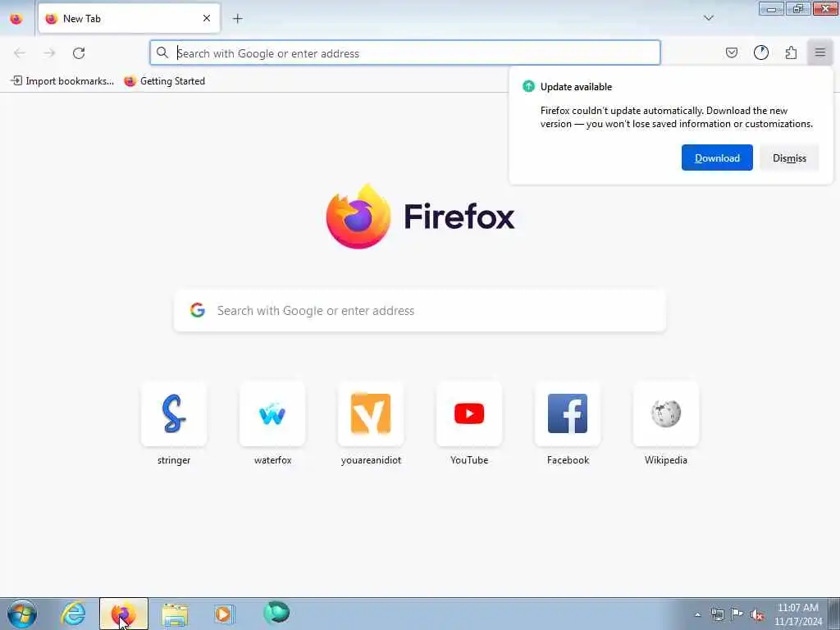Click the Facebook tile label

tap(568, 460)
